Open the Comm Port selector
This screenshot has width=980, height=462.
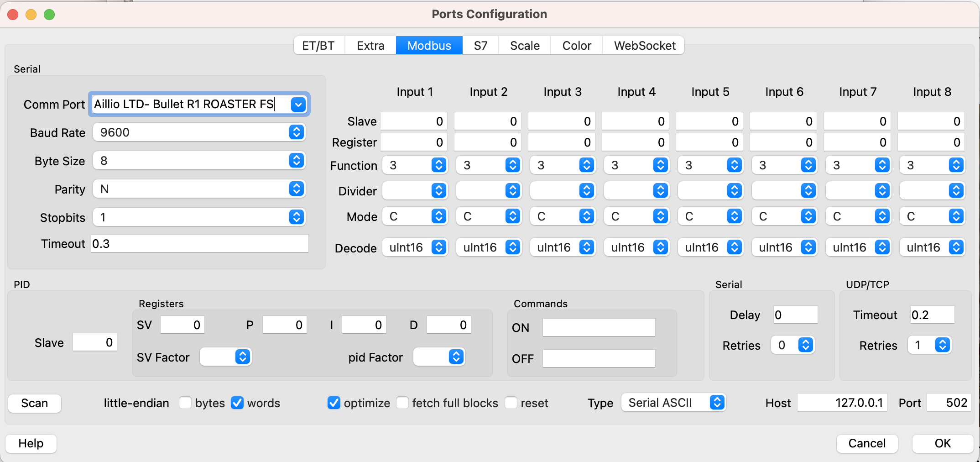tap(298, 105)
